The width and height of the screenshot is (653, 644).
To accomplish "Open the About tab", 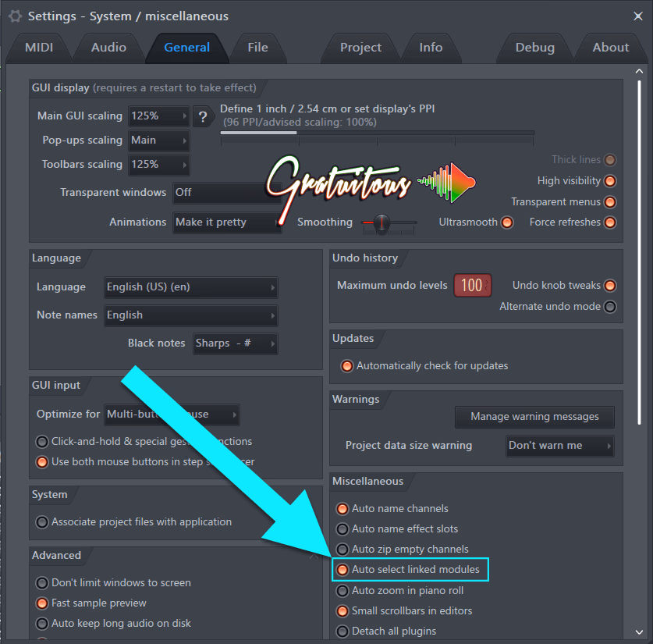I will pyautogui.click(x=611, y=48).
